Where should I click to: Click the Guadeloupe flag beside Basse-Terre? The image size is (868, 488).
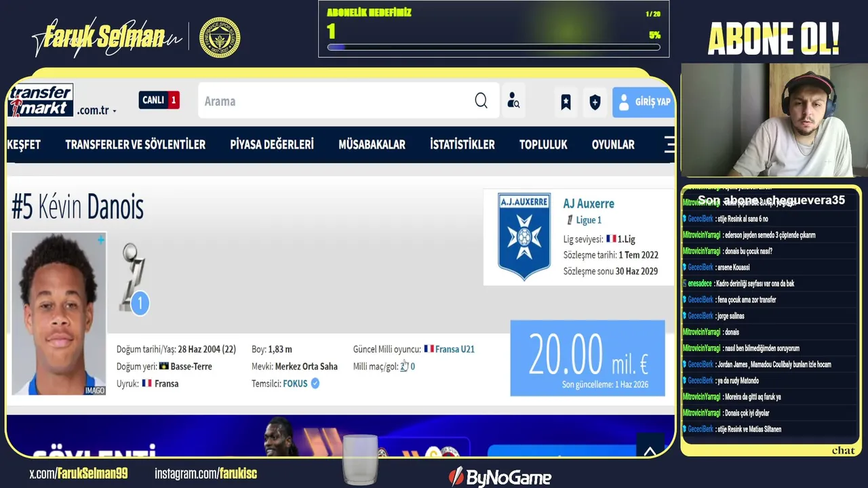(x=163, y=367)
